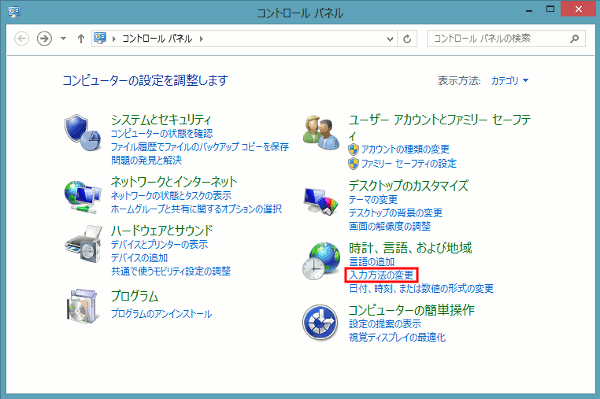Maximize the コントロール パネル window
Image resolution: width=600 pixels, height=399 pixels.
coord(550,9)
